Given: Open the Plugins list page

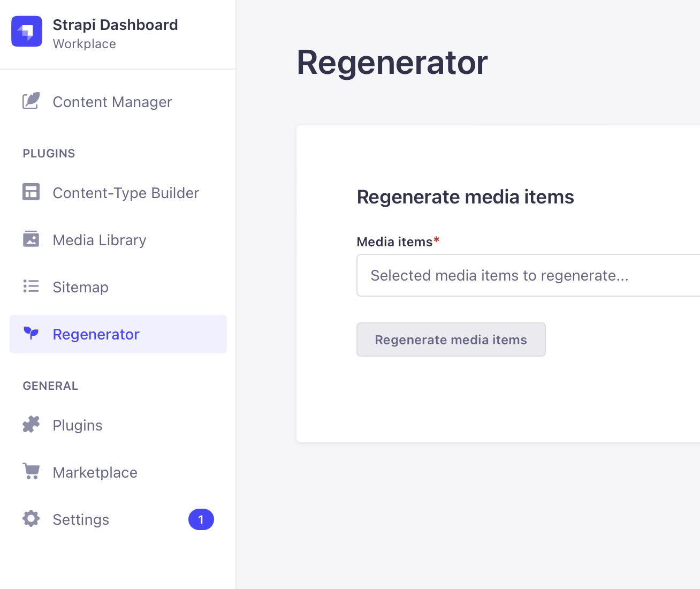Looking at the screenshot, I should [78, 425].
